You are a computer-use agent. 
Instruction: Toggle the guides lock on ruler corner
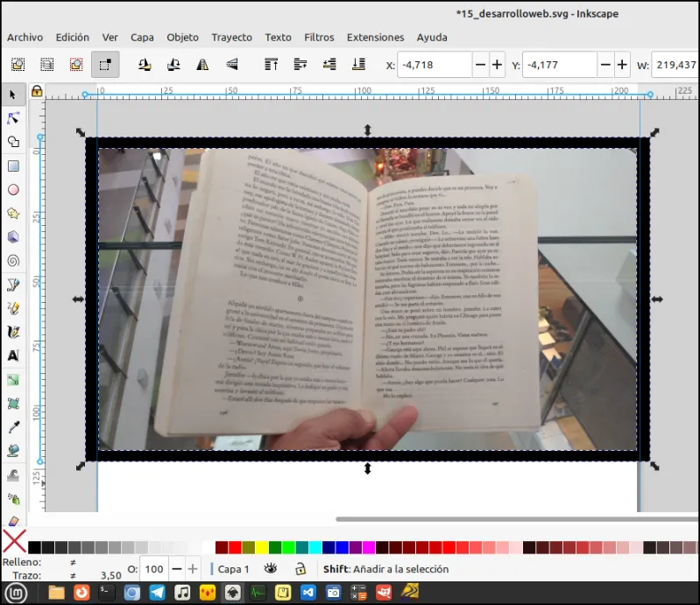37,91
